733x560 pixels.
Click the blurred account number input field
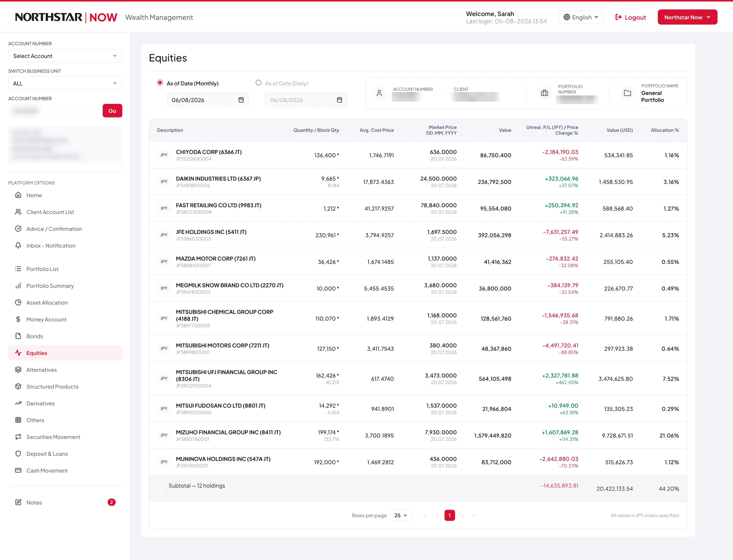pyautogui.click(x=54, y=111)
